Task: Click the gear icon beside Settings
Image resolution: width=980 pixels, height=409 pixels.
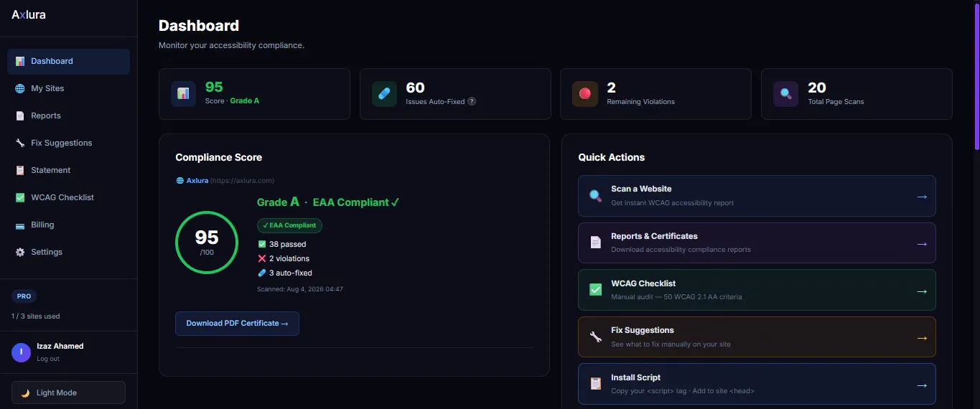Action: click(20, 253)
